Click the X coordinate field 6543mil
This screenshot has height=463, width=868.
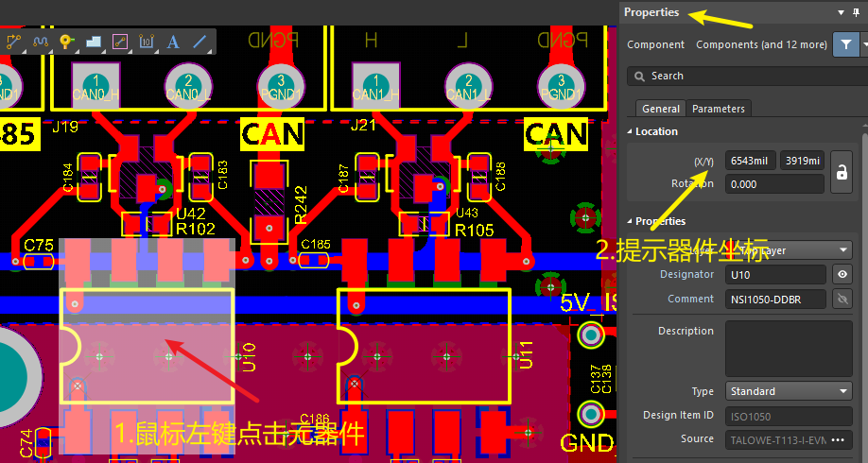tap(751, 161)
